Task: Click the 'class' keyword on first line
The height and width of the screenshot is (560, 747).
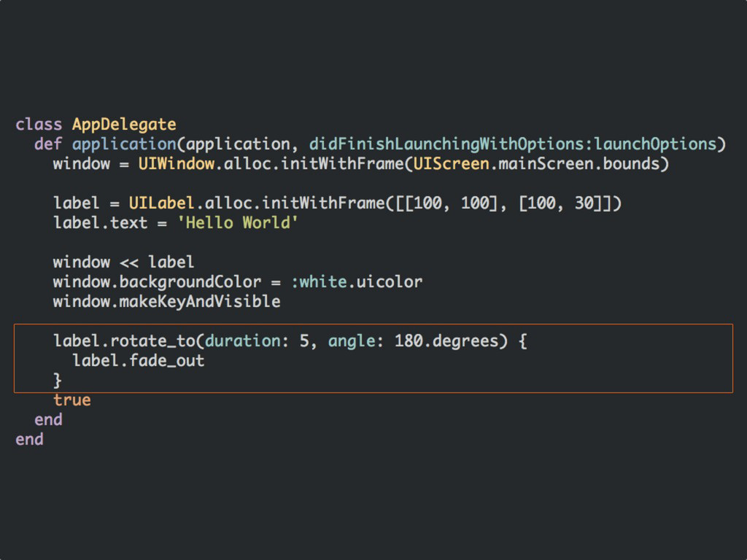Action: click(39, 125)
